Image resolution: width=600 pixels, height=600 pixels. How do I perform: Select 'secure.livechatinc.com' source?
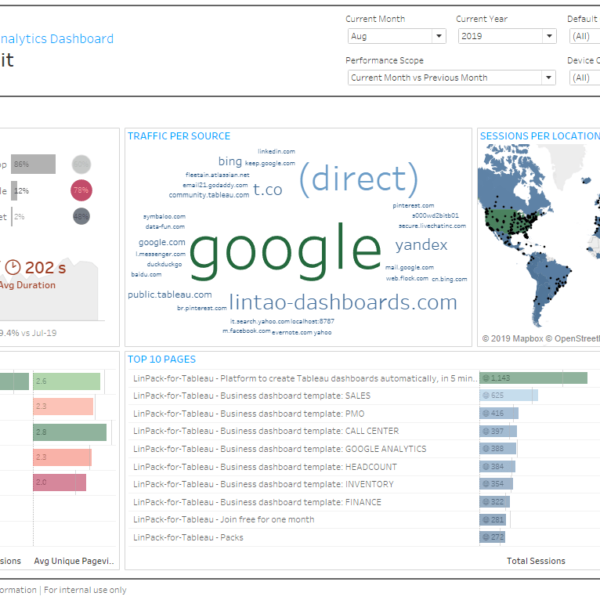(x=432, y=226)
